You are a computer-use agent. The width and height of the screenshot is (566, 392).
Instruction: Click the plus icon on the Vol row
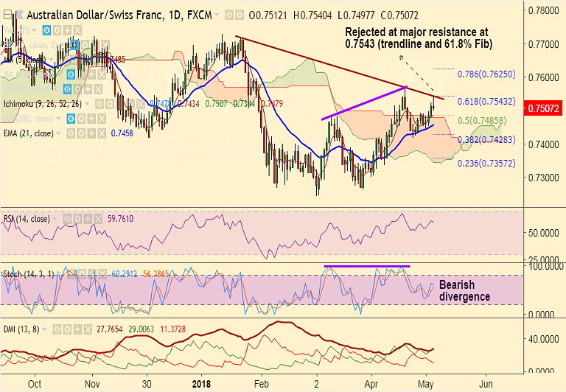[67, 30]
